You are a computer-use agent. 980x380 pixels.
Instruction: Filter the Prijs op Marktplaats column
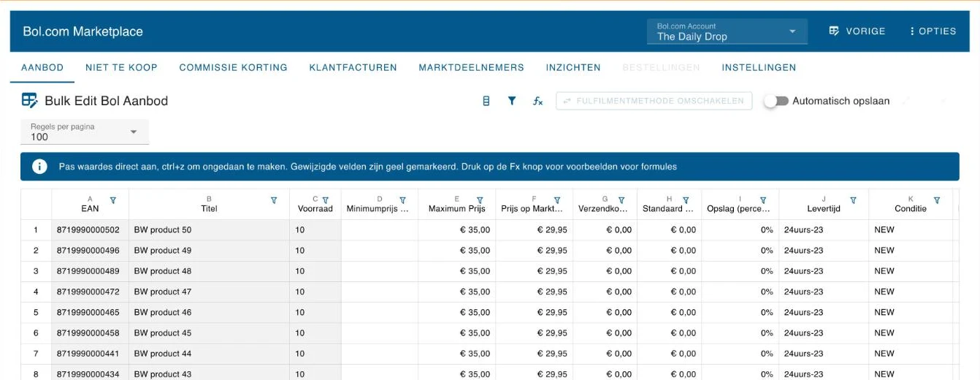coord(557,200)
